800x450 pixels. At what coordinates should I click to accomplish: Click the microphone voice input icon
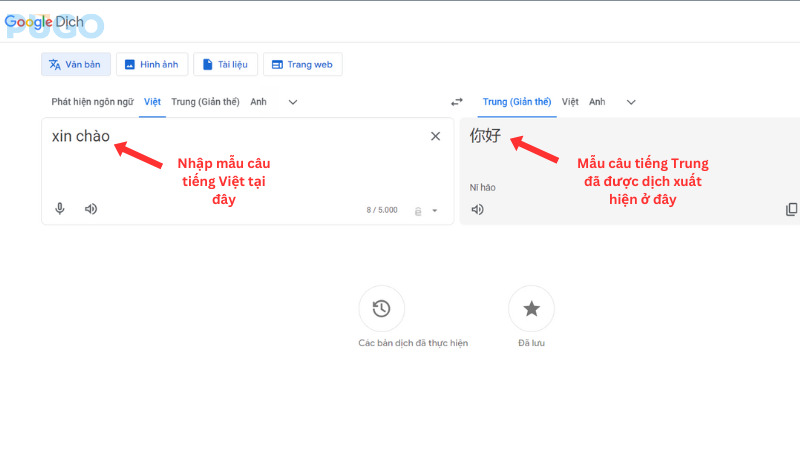pos(60,209)
